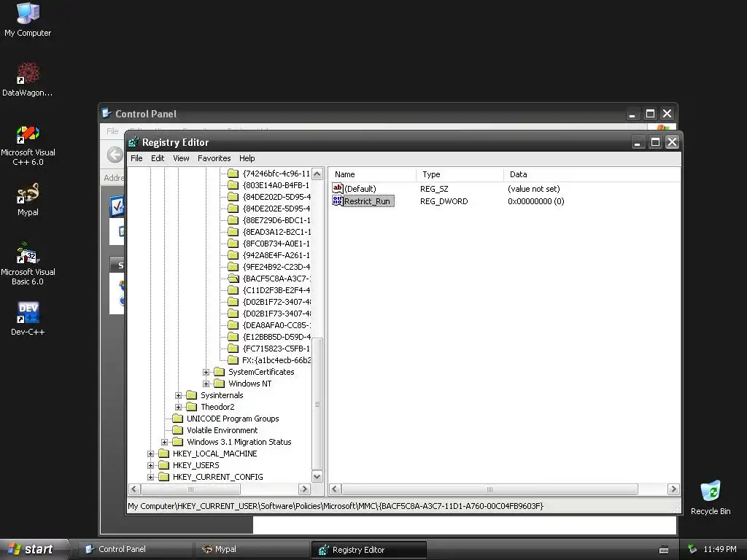Open the File menu in Registry Editor
This screenshot has height=560, width=747.
pyautogui.click(x=136, y=158)
